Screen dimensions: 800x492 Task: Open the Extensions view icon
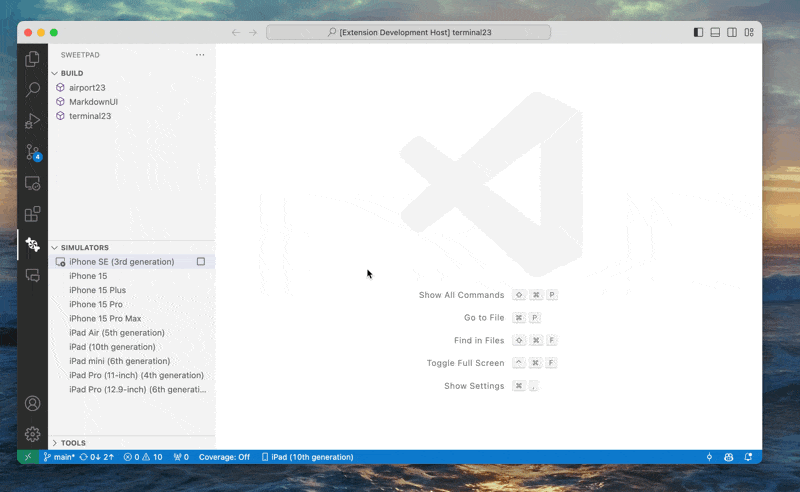tap(33, 214)
